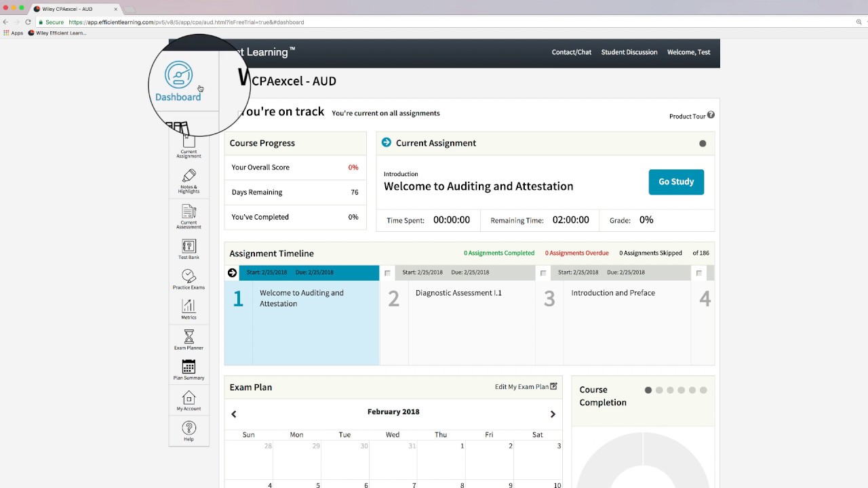
Task: Check the box for Introduction and Preface
Action: [543, 273]
